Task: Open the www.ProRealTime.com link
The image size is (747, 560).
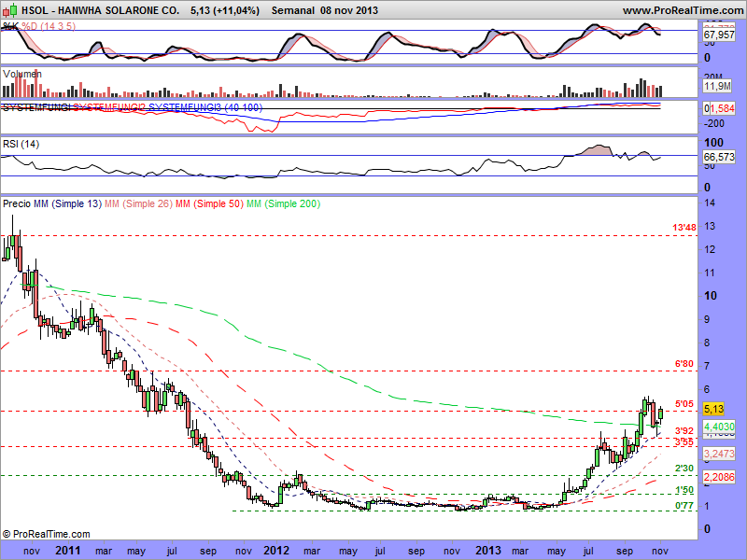Action: click(x=683, y=10)
